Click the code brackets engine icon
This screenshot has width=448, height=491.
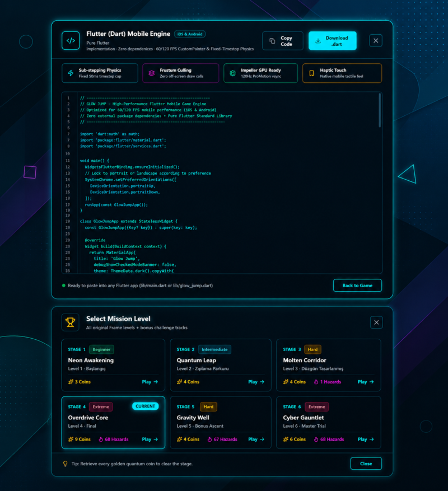pyautogui.click(x=71, y=41)
